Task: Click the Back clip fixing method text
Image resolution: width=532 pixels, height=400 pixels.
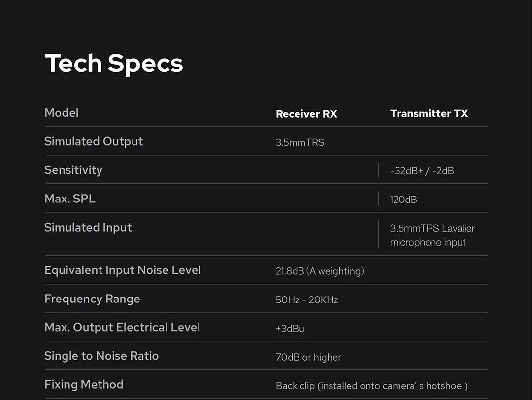Action: coord(371,386)
